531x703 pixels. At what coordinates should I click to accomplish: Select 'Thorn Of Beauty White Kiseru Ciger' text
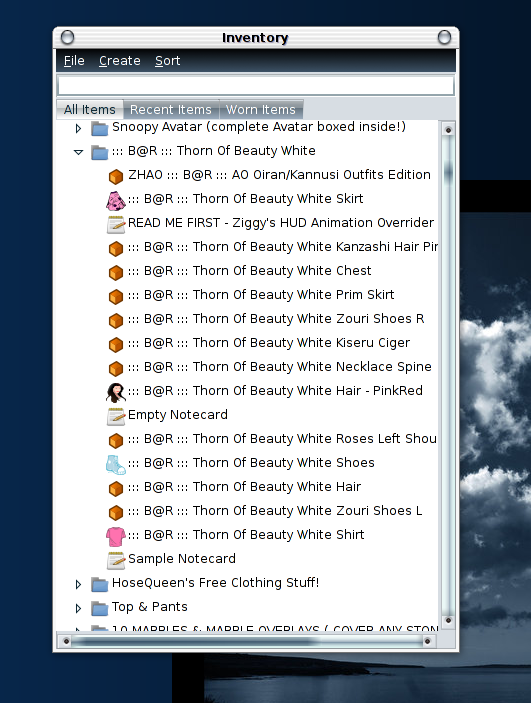click(x=269, y=343)
